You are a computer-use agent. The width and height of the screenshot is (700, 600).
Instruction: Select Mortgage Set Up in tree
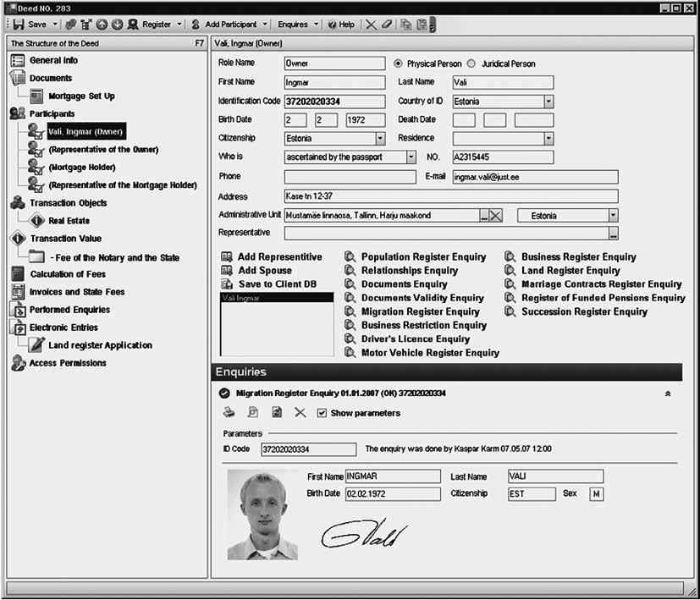point(82,96)
